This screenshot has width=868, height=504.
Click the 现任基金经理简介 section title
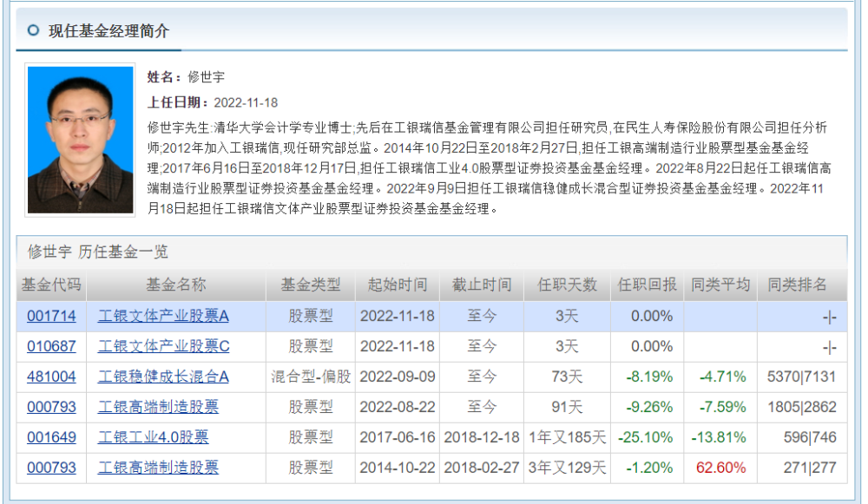point(108,30)
